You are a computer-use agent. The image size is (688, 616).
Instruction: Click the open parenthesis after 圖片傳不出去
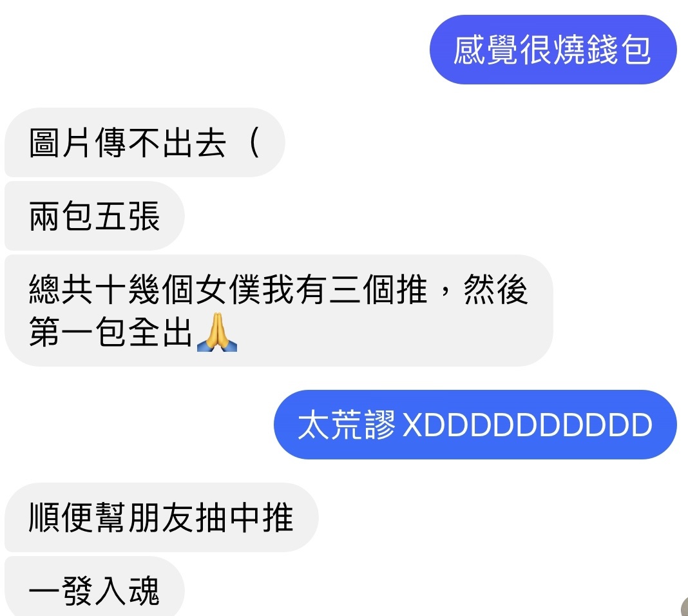point(254,142)
